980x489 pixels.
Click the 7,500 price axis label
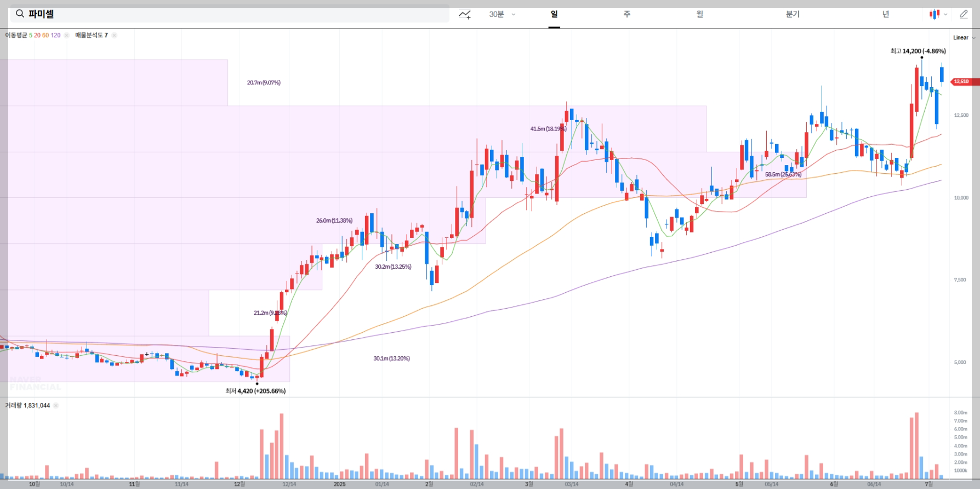960,280
